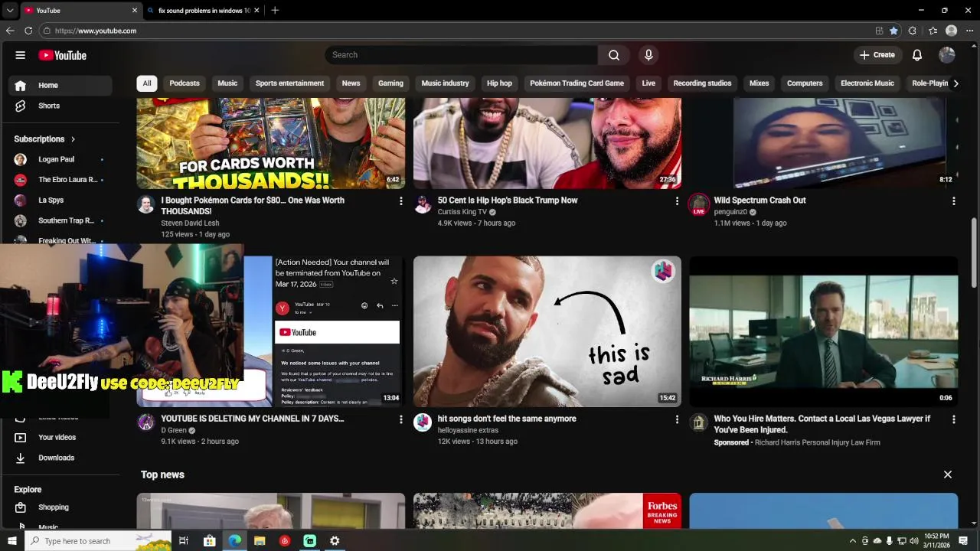
Task: Select the News filter chip
Action: [x=351, y=83]
